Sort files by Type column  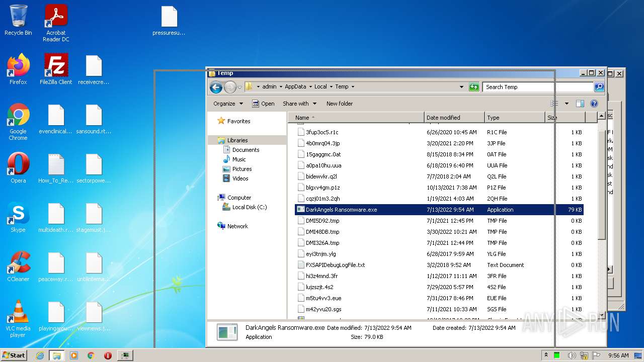(515, 118)
